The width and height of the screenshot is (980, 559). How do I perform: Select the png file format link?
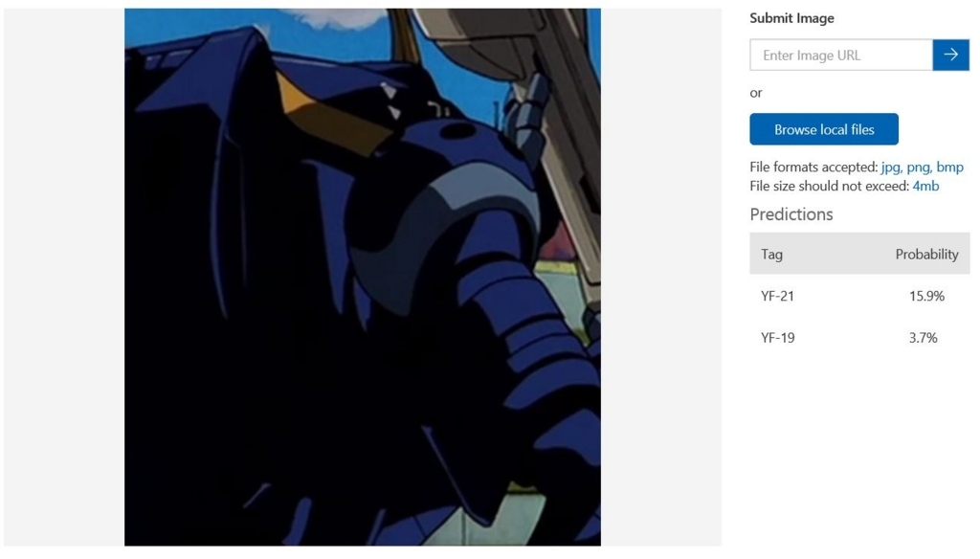tap(920, 167)
